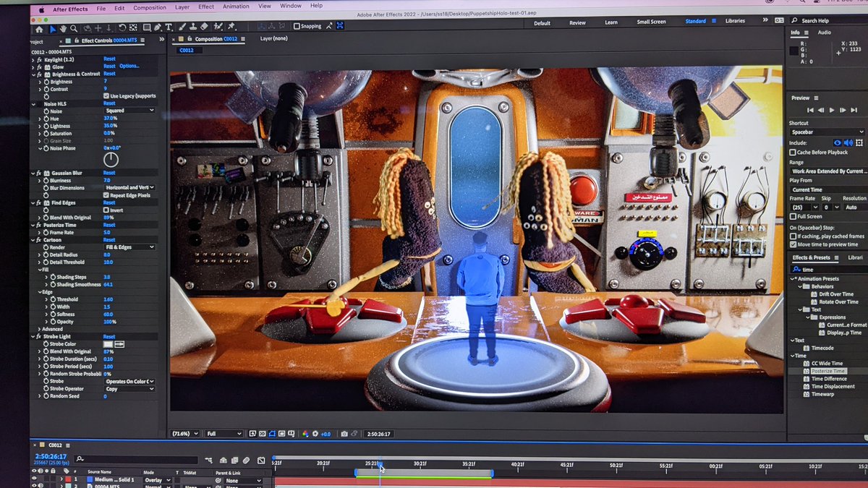This screenshot has height=488, width=868.
Task: Reset the Keylight effect
Action: pos(109,59)
